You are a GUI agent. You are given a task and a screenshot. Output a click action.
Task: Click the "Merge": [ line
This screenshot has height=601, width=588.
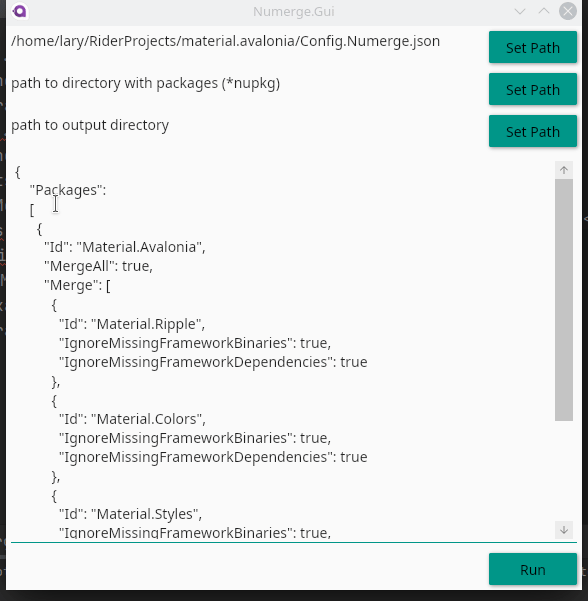[77, 285]
